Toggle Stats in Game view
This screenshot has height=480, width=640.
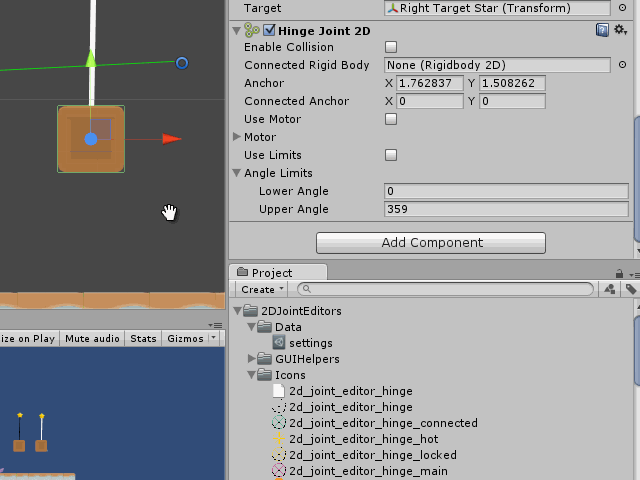coord(143,338)
